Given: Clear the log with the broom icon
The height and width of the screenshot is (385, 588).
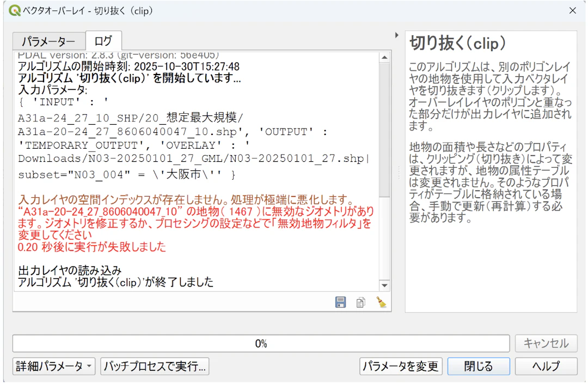Looking at the screenshot, I should [381, 302].
